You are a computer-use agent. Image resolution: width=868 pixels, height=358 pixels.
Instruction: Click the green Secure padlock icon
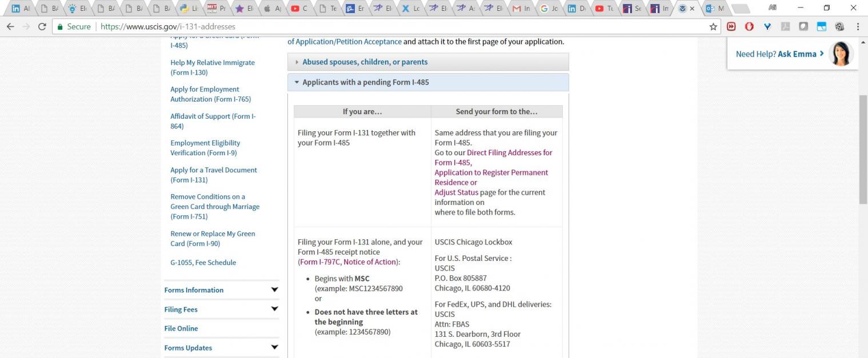coord(59,26)
